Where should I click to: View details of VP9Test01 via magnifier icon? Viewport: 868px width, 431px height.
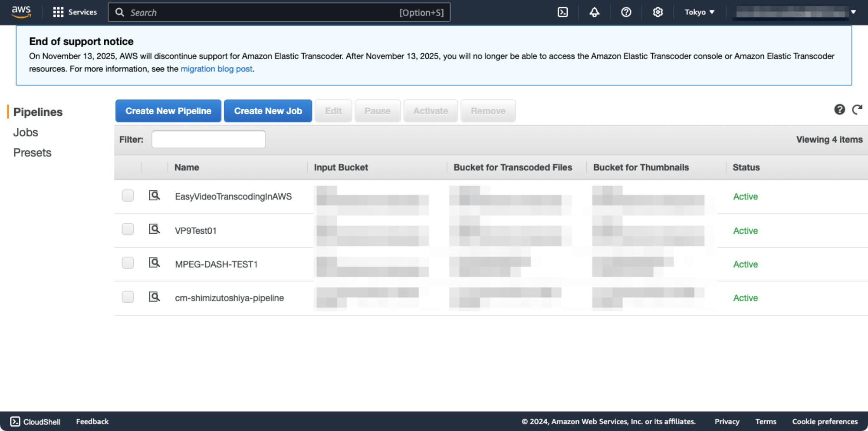pos(154,229)
